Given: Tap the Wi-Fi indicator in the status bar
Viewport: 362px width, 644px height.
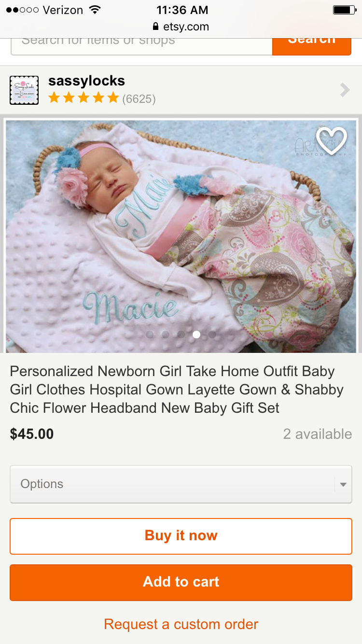Looking at the screenshot, I should (x=95, y=10).
